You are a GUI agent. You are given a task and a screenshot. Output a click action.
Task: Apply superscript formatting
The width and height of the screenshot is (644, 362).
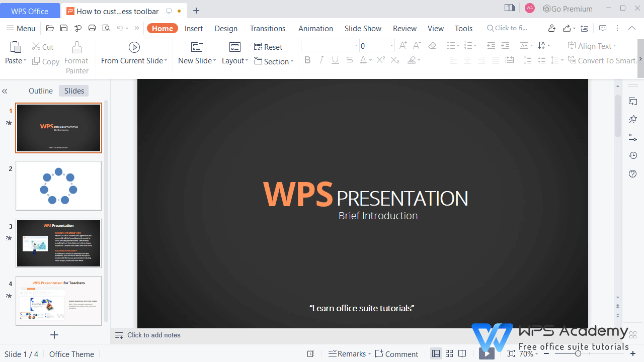coord(380,60)
